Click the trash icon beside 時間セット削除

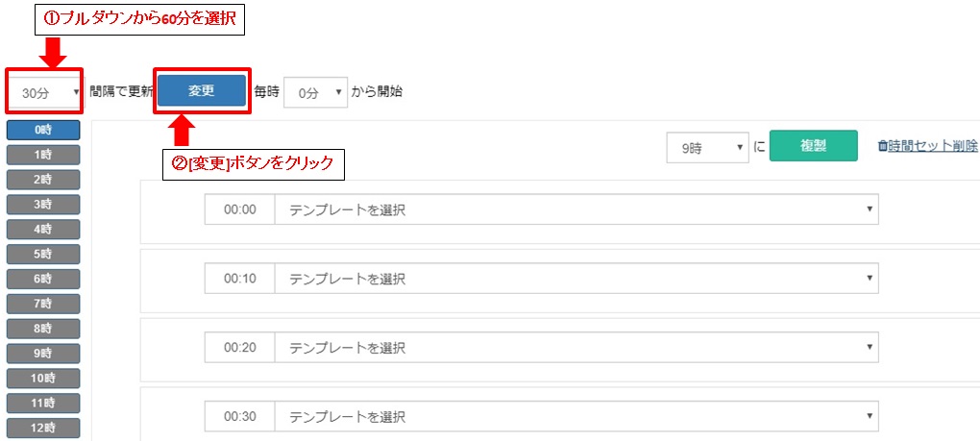point(883,145)
